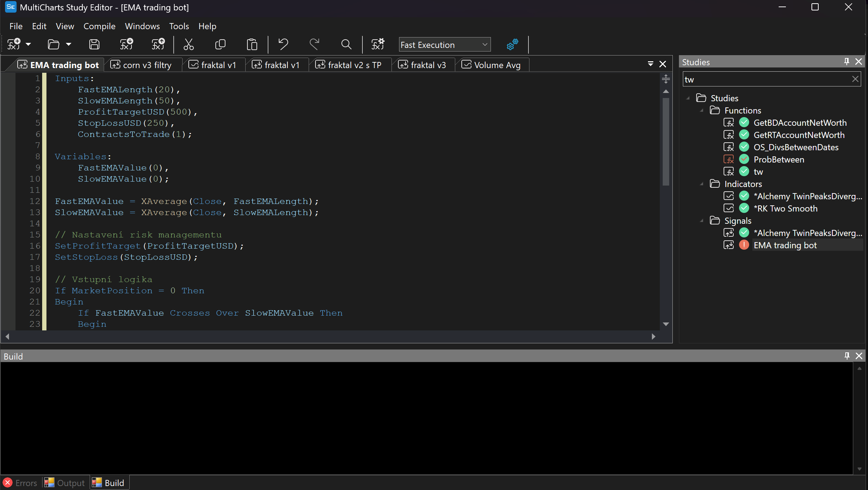Click the editor horizontal scroll right arrow
Image resolution: width=868 pixels, height=490 pixels.
tap(653, 337)
